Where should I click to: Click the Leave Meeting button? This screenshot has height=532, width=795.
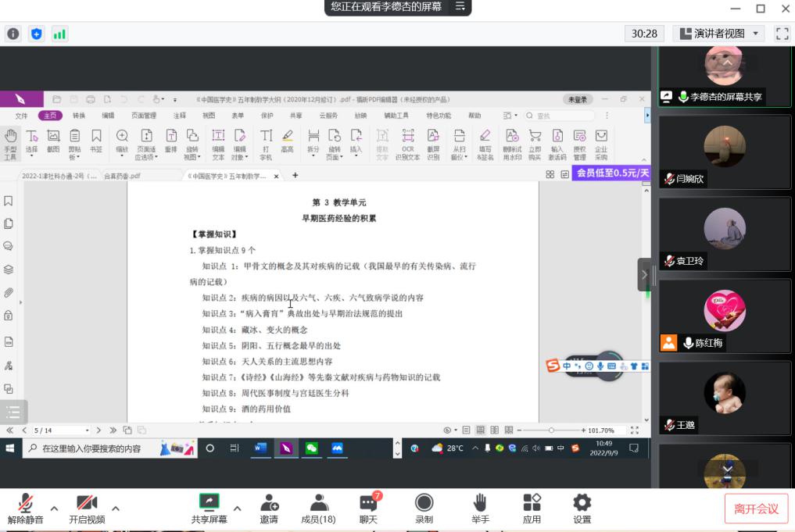pyautogui.click(x=756, y=509)
